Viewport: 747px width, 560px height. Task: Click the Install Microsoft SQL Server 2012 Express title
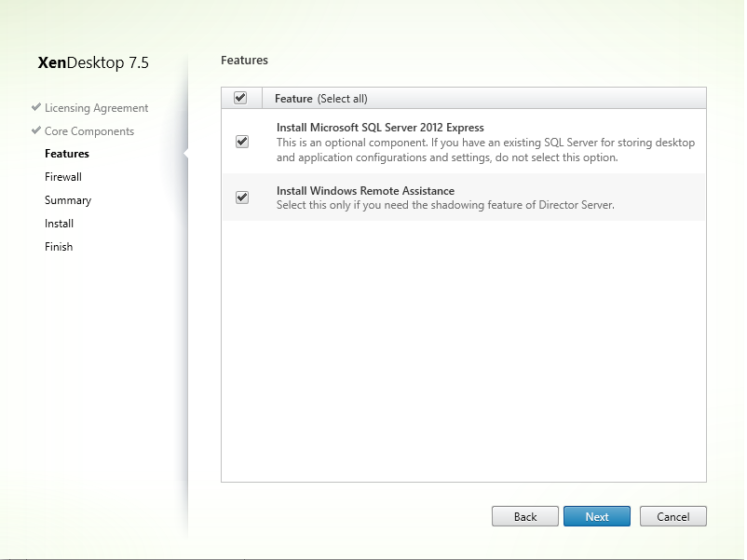380,128
